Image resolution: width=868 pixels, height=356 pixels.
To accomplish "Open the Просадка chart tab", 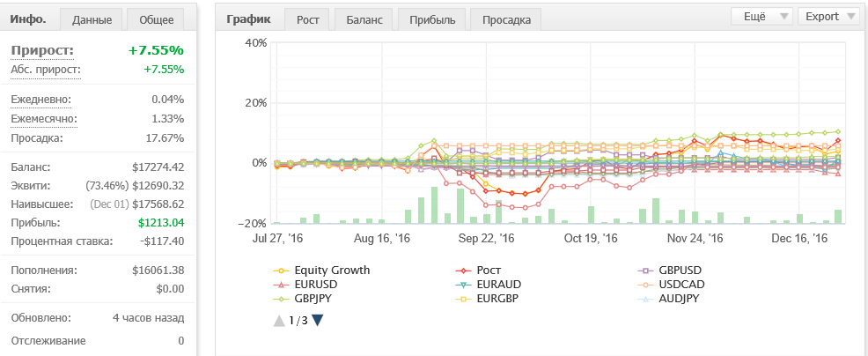I will click(x=506, y=20).
